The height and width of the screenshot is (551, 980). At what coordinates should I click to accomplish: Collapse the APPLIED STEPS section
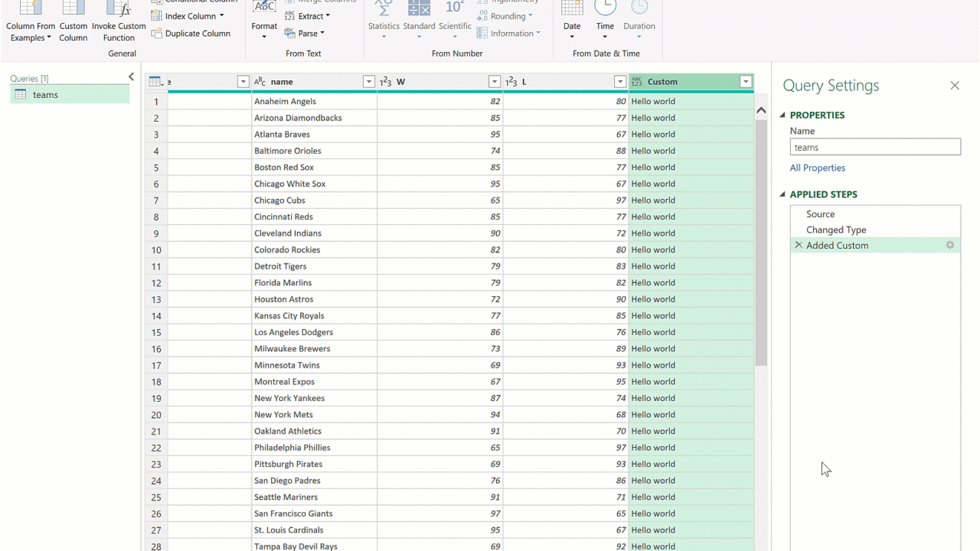[782, 194]
